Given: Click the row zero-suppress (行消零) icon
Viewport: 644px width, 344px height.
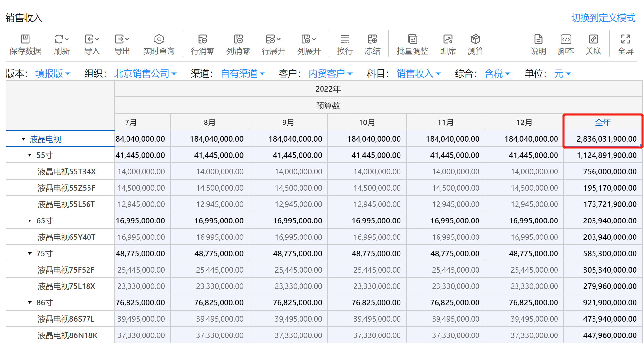Looking at the screenshot, I should (x=203, y=39).
